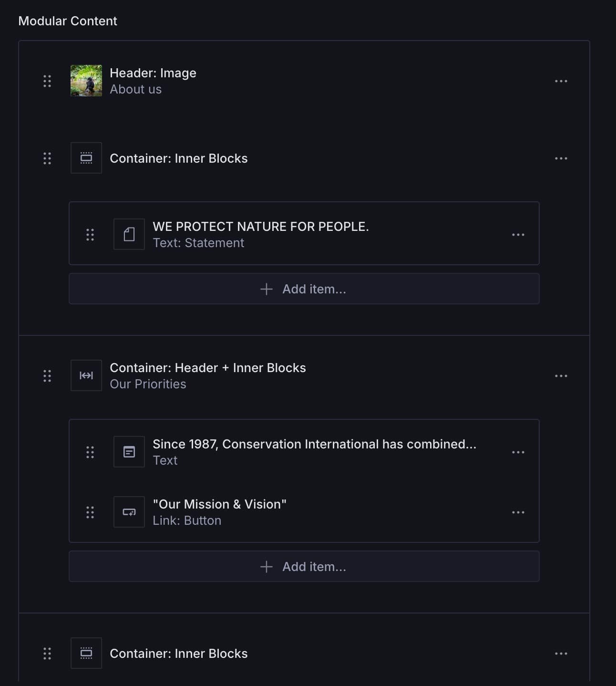This screenshot has height=686, width=616.
Task: Click the About us image thumbnail
Action: 86,81
